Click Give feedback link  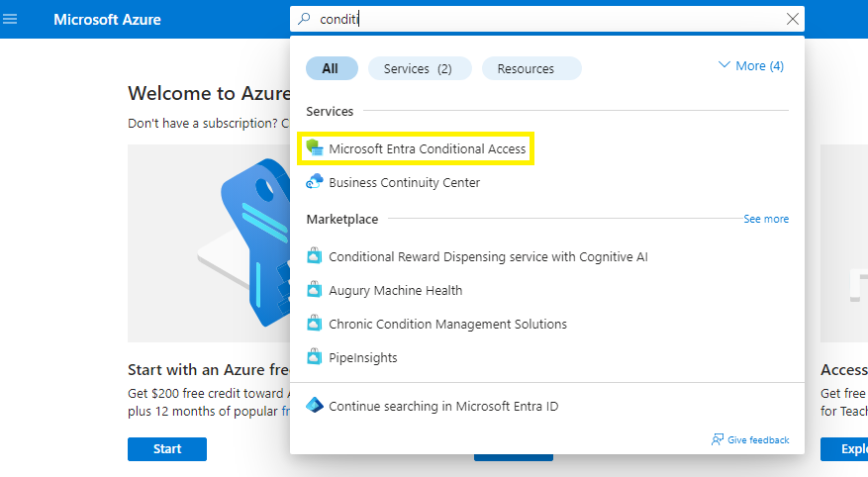point(758,440)
